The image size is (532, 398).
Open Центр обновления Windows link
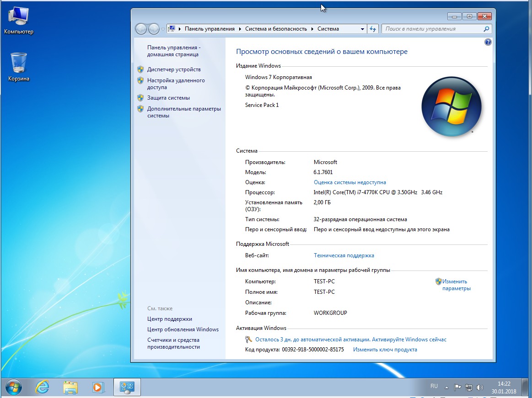tap(183, 329)
